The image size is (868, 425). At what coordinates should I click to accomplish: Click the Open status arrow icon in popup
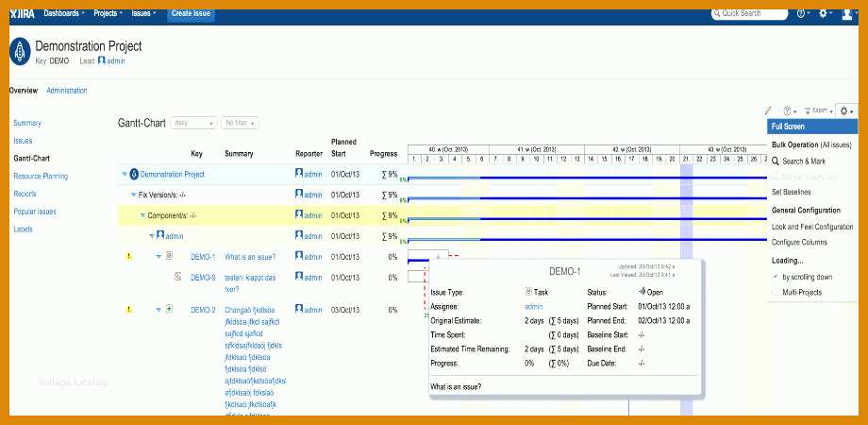[x=642, y=292]
